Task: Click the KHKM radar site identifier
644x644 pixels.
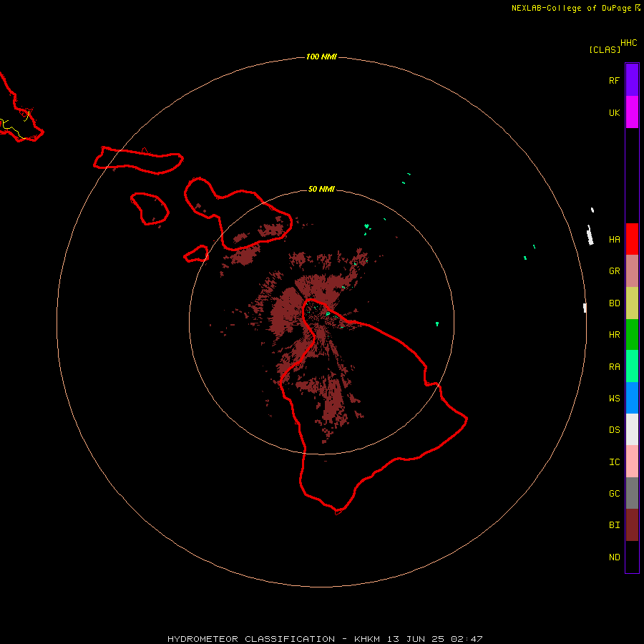Action: tap(367, 639)
